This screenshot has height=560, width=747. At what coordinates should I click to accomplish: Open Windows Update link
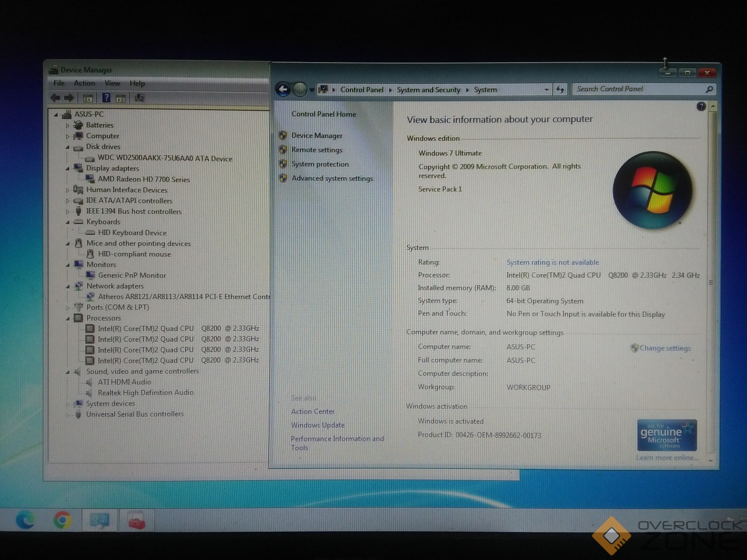pos(318,425)
